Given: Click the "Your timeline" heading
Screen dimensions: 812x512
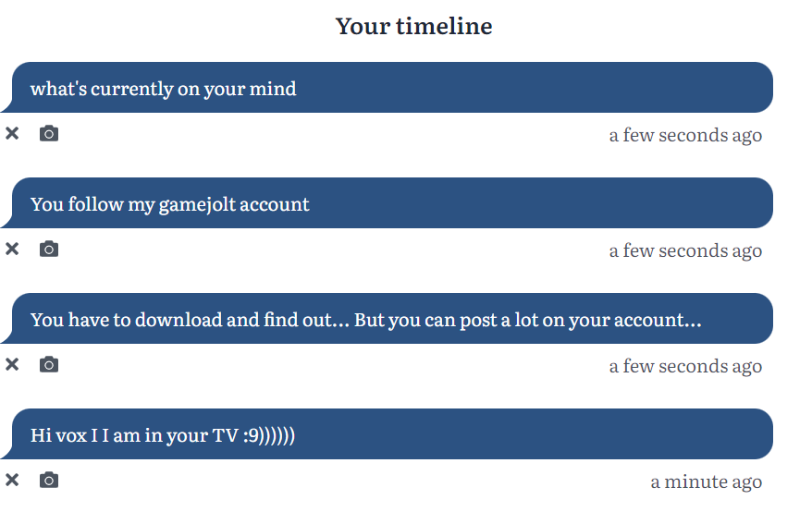Looking at the screenshot, I should coord(413,26).
